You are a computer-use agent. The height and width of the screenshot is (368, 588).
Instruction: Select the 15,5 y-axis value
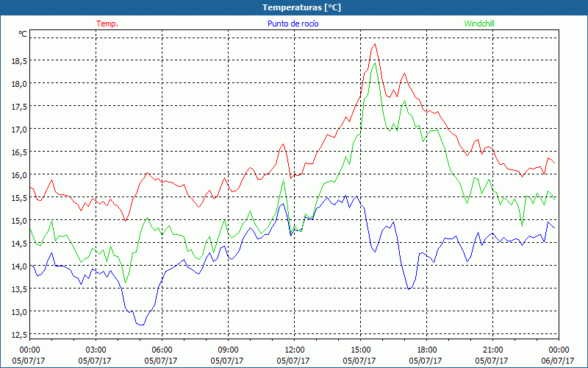pyautogui.click(x=19, y=197)
